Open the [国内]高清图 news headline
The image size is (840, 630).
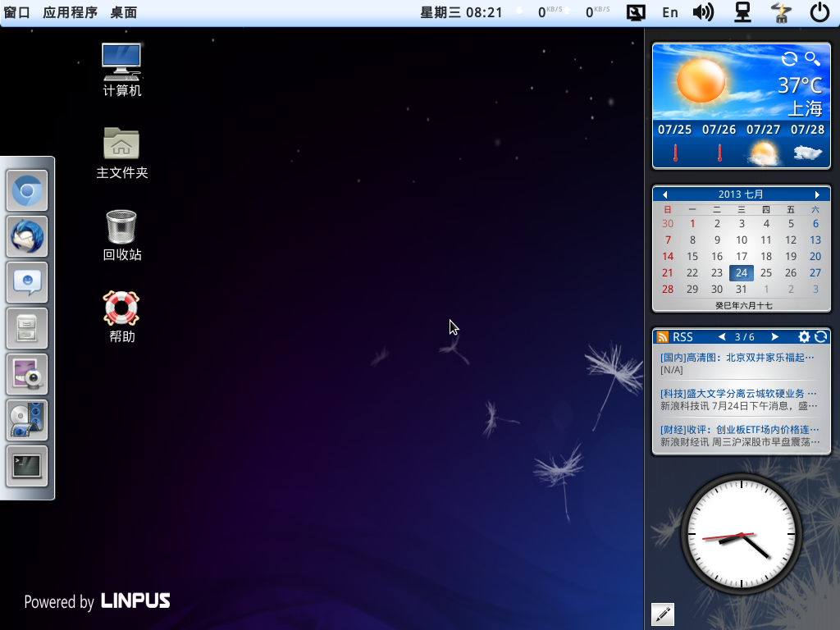tap(737, 358)
